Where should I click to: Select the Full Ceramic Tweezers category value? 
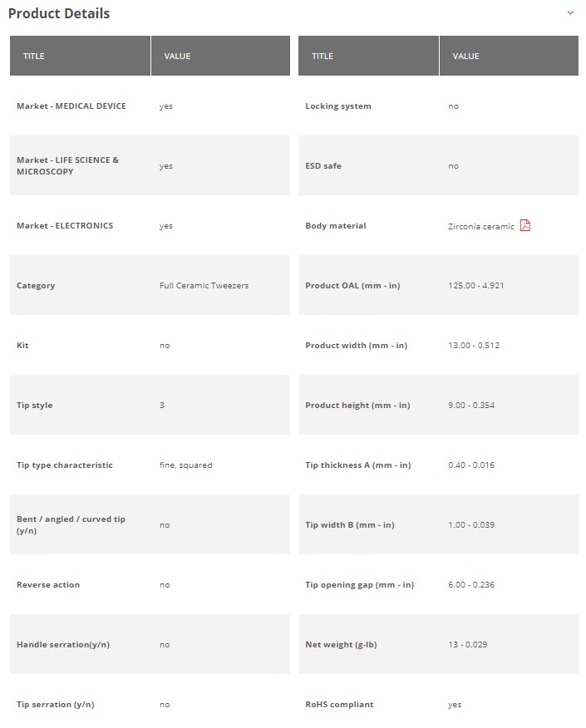point(204,286)
